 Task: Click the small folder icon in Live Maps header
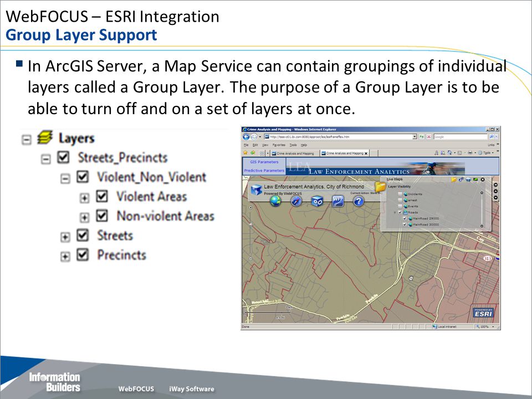pos(454,180)
